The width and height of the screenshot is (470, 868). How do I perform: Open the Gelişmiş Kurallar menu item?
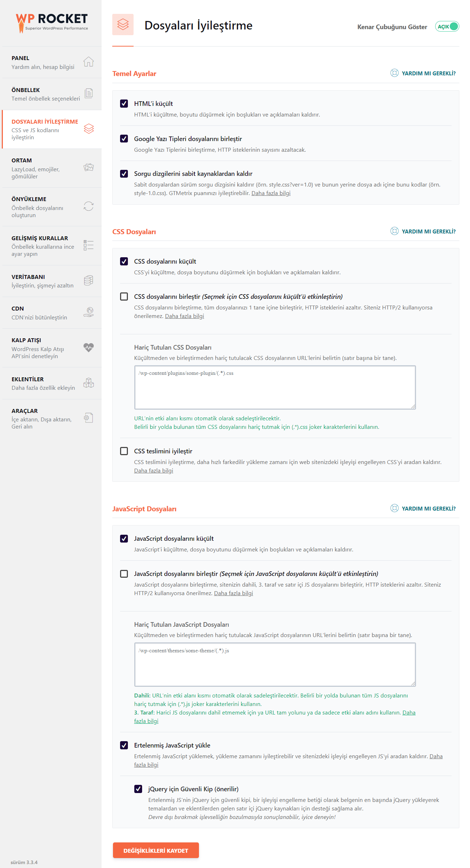(x=52, y=246)
